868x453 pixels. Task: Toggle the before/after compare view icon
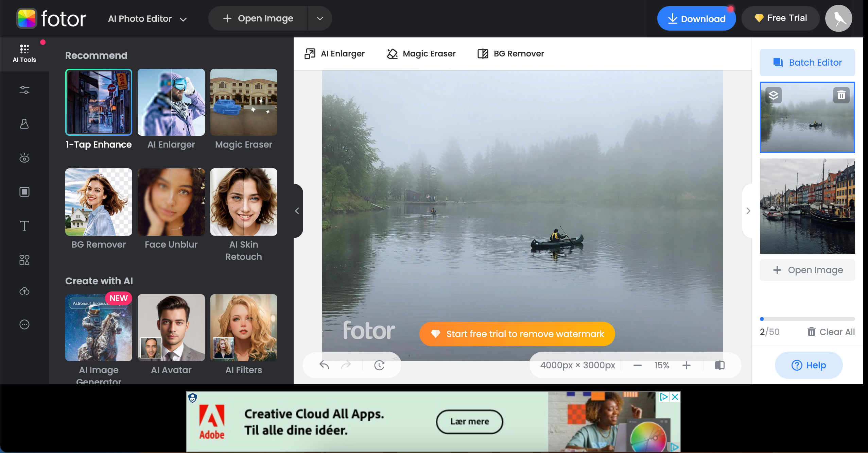[x=719, y=365]
